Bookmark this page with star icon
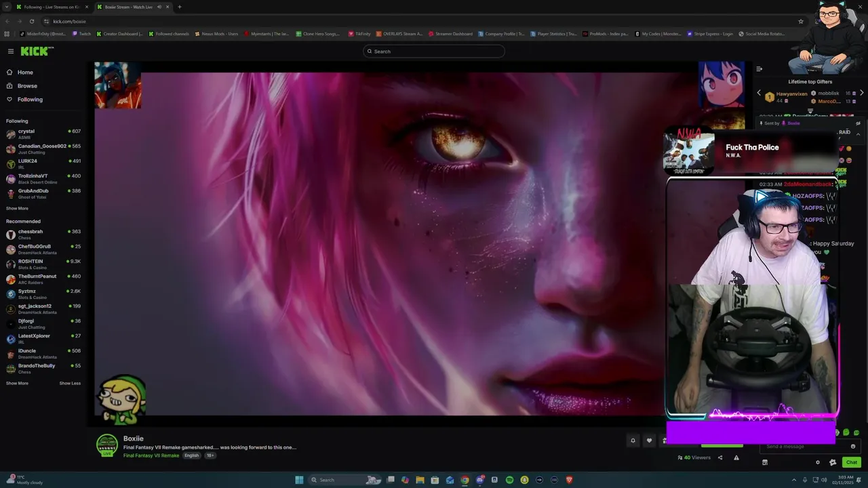Image resolution: width=868 pixels, height=488 pixels. tap(801, 21)
